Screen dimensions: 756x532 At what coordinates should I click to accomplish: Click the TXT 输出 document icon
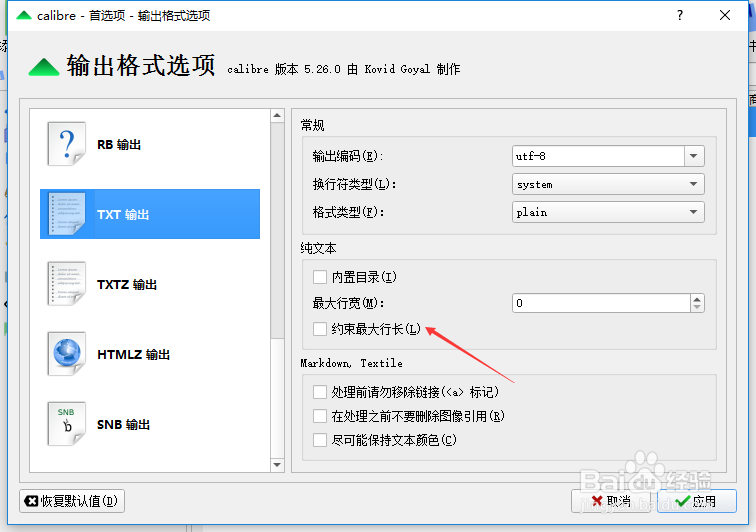click(x=67, y=214)
